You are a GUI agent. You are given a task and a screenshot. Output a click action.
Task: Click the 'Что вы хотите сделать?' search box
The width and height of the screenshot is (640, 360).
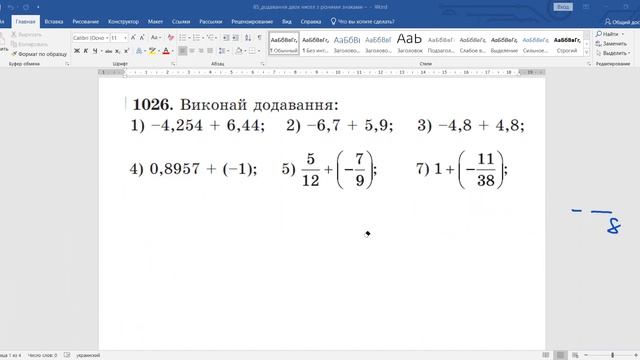(x=362, y=22)
